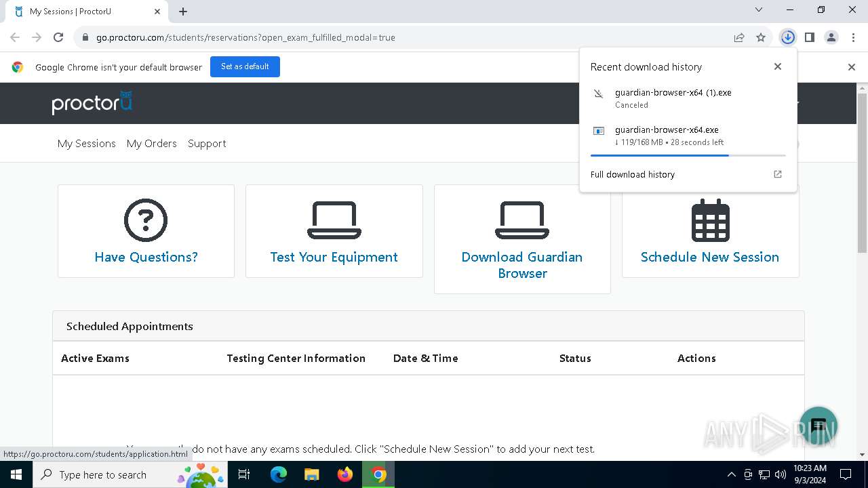868x488 pixels.
Task: Click the Date & Time column header
Action: 426,358
